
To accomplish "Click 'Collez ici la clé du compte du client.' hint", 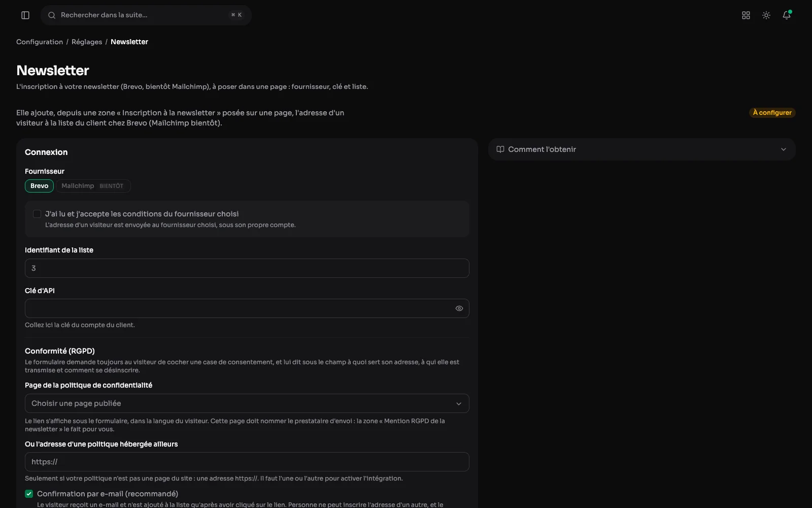I will pyautogui.click(x=80, y=325).
